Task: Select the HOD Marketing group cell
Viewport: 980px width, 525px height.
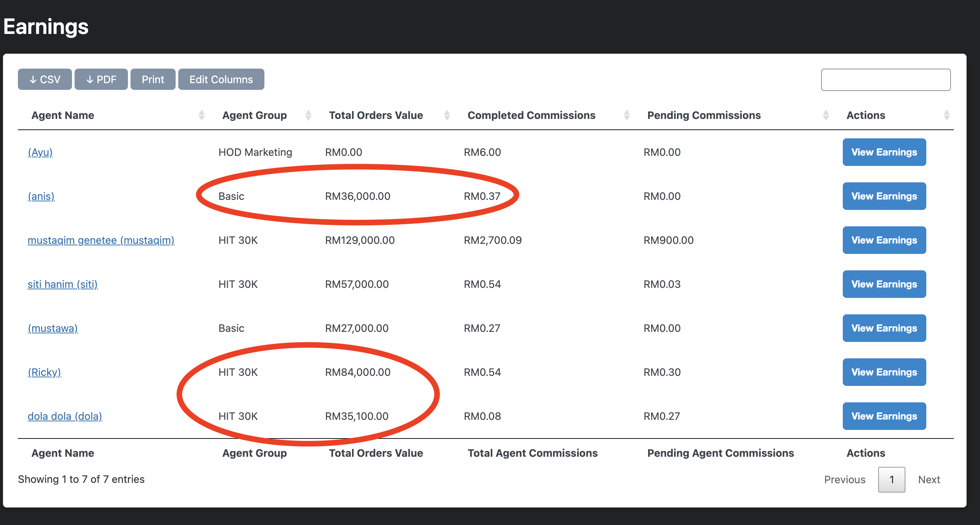Action: pyautogui.click(x=255, y=152)
